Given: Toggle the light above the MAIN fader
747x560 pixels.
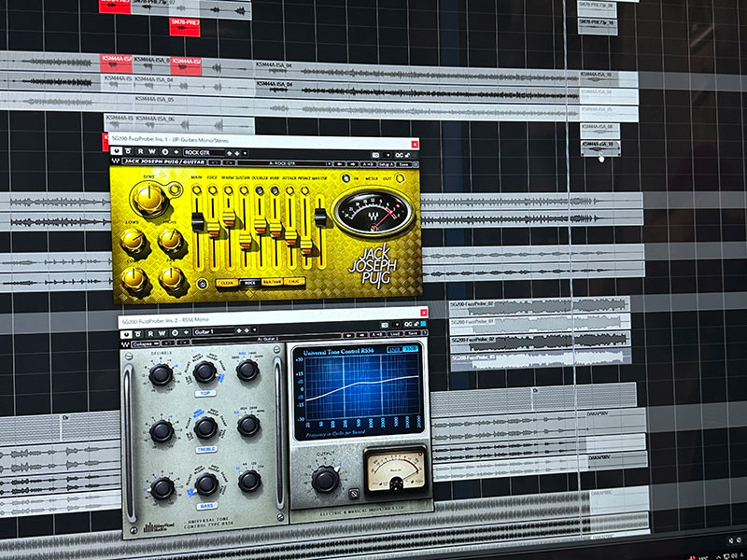Looking at the screenshot, I should (x=196, y=190).
